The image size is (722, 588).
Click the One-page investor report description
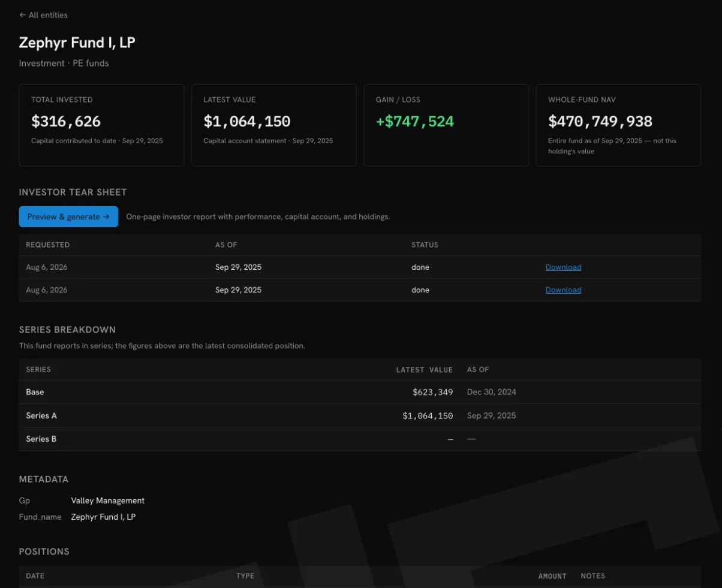pyautogui.click(x=258, y=217)
